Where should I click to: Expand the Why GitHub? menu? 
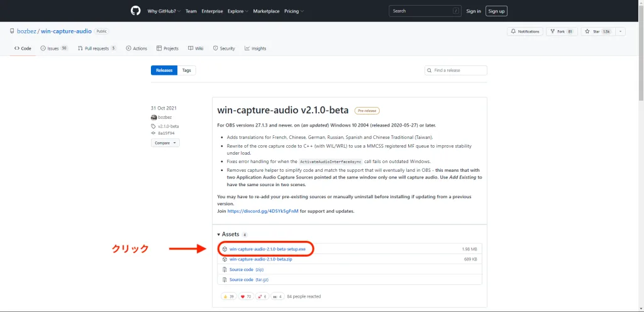tap(164, 11)
